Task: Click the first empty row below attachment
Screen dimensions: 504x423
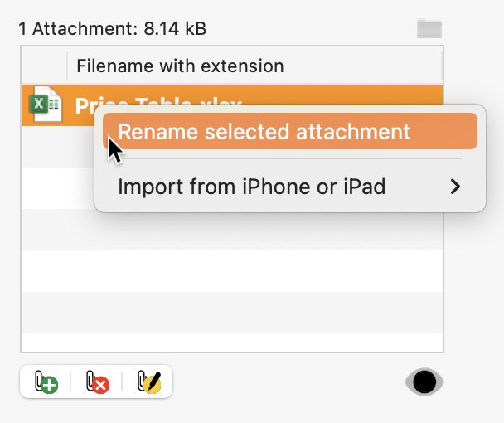Action: [58, 146]
